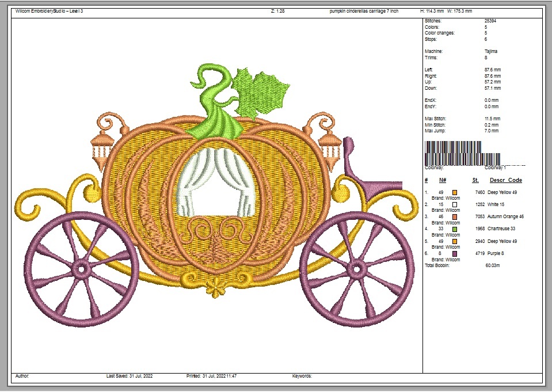Viewport: 552px width, 392px height.
Task: Select the 'Color changes:' label
Action: coord(440,33)
